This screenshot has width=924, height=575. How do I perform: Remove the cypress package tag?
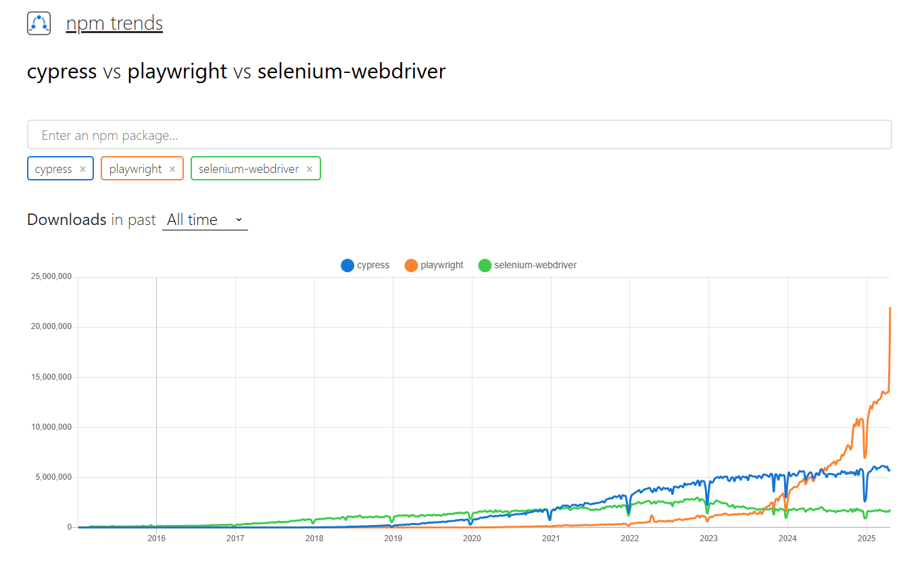[82, 169]
